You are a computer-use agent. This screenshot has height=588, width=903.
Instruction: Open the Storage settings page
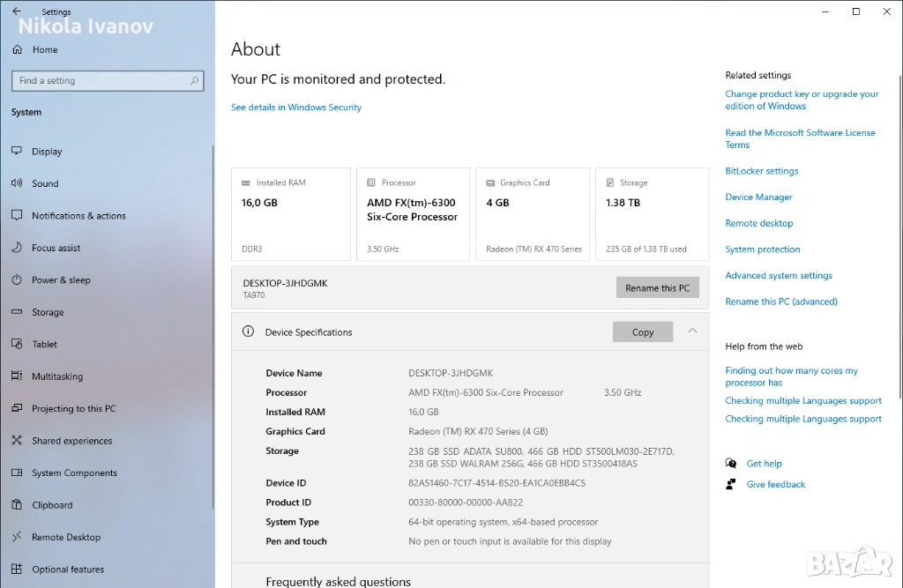pyautogui.click(x=48, y=312)
